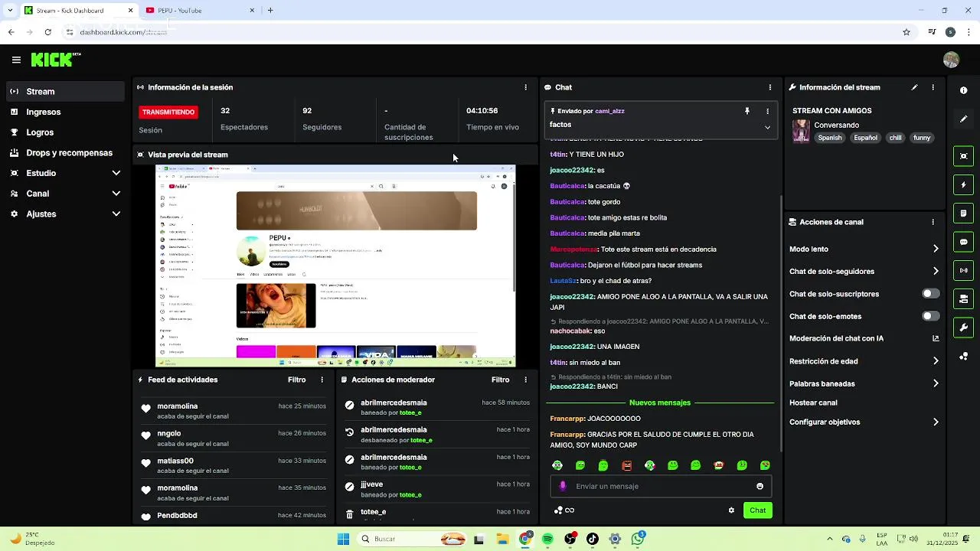Open Filtro in Acciones de moderador
Image resolution: width=980 pixels, height=551 pixels.
[500, 380]
